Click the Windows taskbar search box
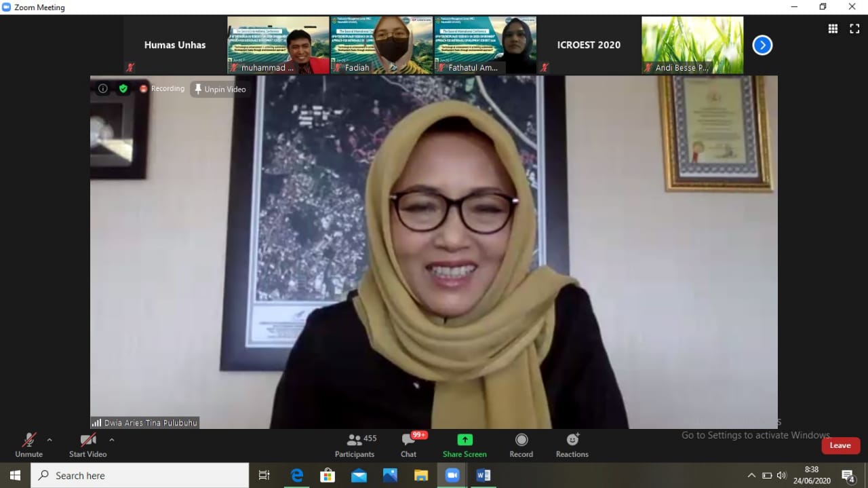Viewport: 868px width, 488px height. coord(140,475)
